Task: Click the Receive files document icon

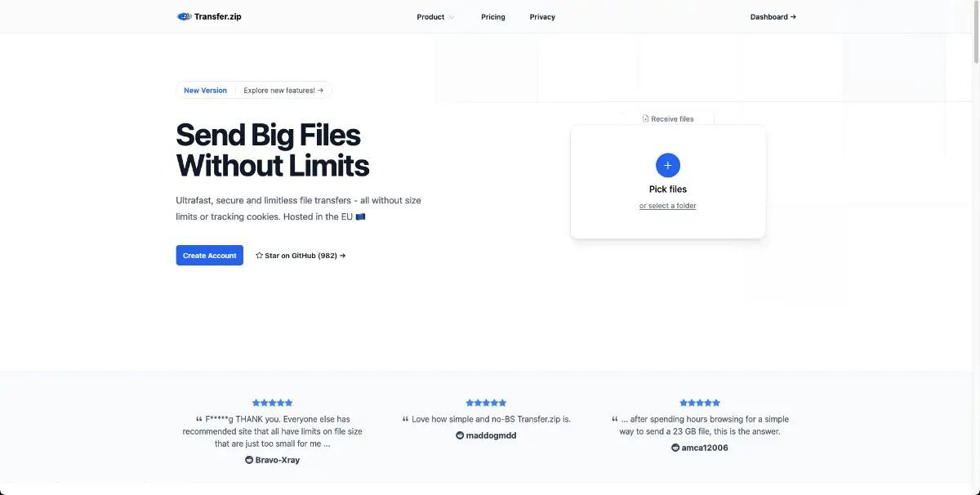Action: [x=646, y=119]
